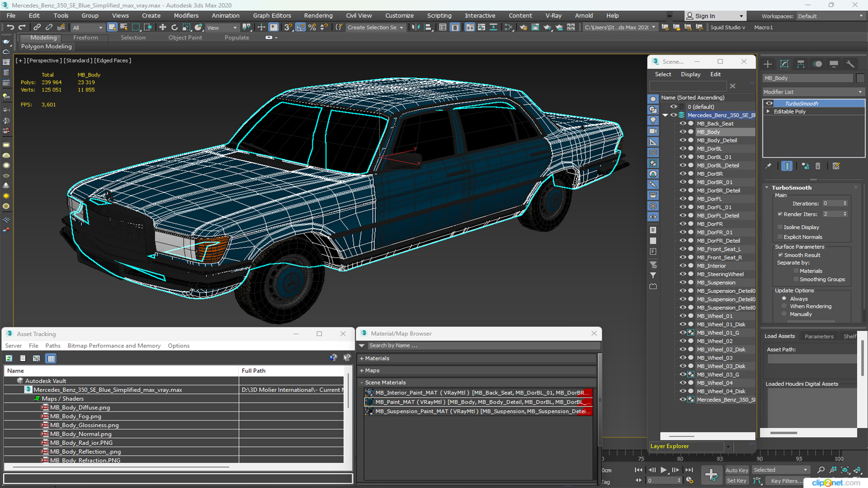Toggle Smooth Result checkbox
This screenshot has width=868, height=488.
[x=780, y=255]
